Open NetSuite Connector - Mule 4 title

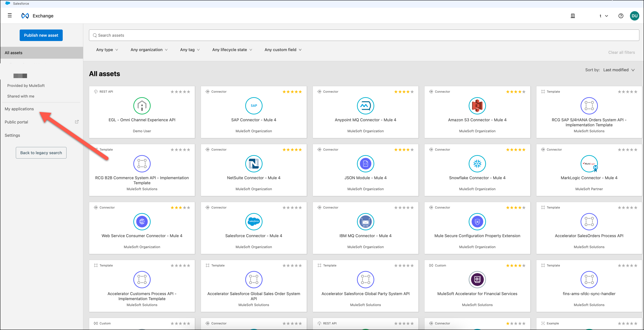(254, 178)
